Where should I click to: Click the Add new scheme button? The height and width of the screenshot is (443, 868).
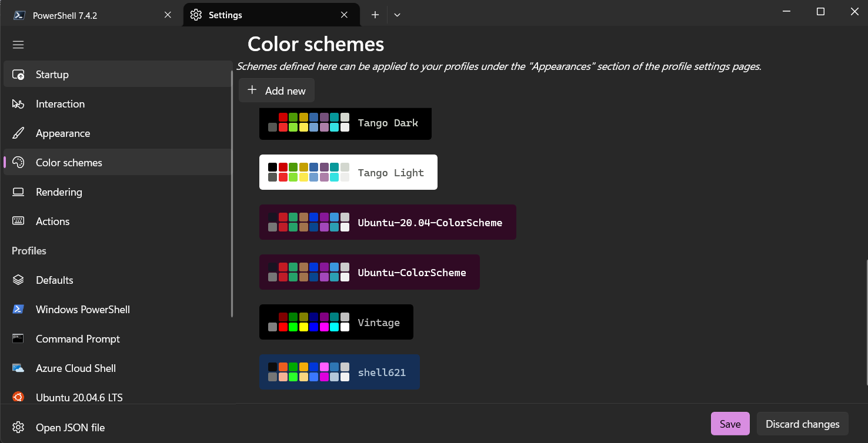(276, 90)
